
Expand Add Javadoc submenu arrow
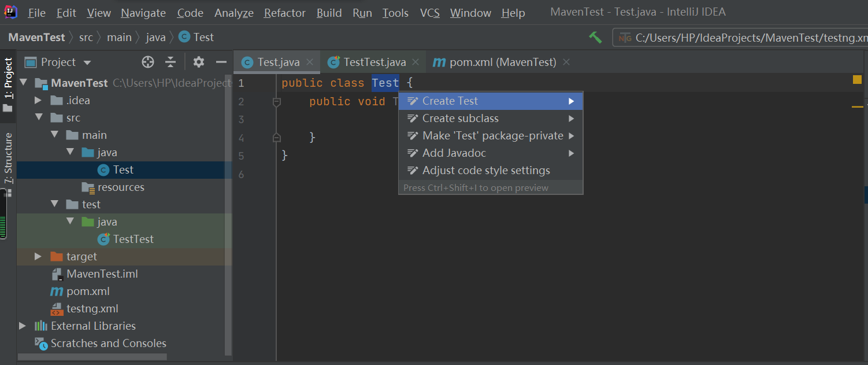(571, 153)
